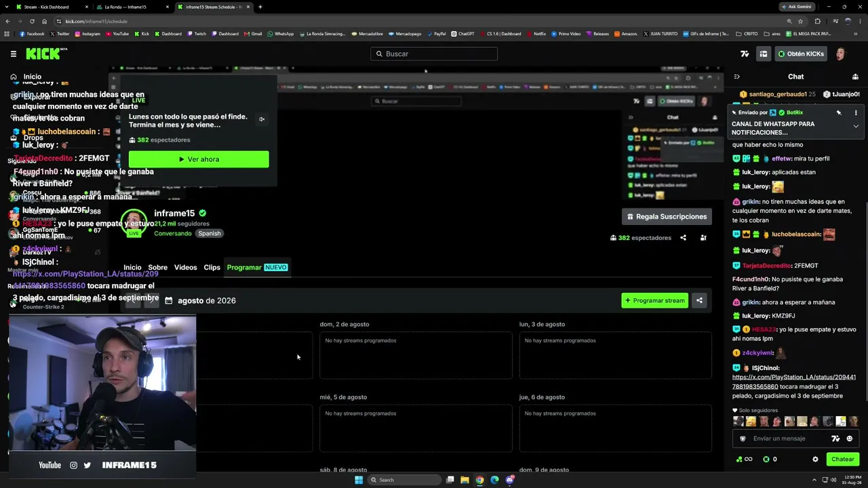868x488 pixels.
Task: Open the Kick sidebar hamburger menu
Action: click(14, 54)
